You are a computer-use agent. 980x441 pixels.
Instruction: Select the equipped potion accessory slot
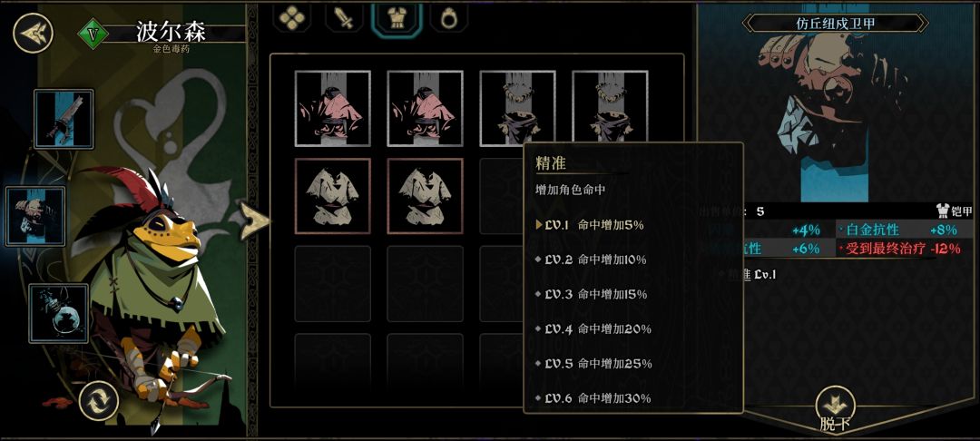59,313
